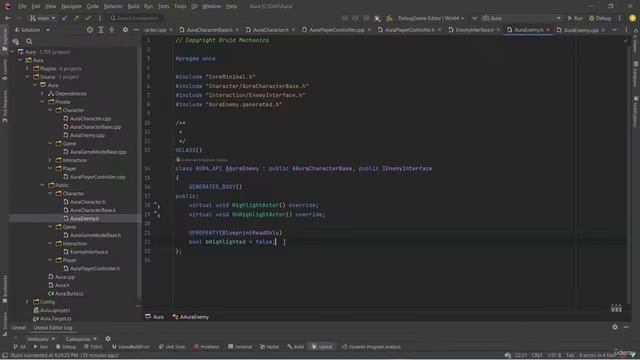Collapse the Aura solution root node
This screenshot has width=640, height=360.
[x=12, y=52]
